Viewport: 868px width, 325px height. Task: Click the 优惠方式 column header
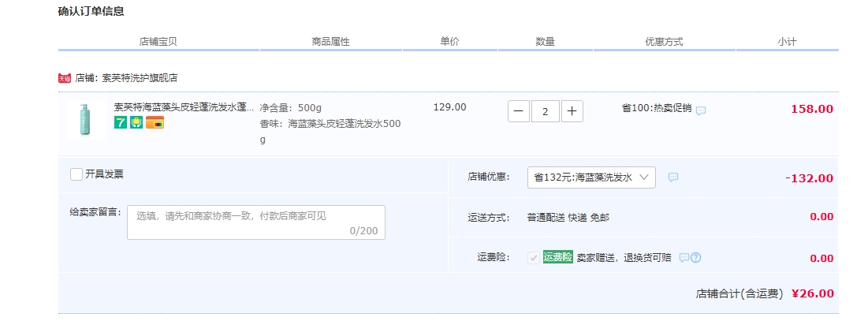pos(664,42)
